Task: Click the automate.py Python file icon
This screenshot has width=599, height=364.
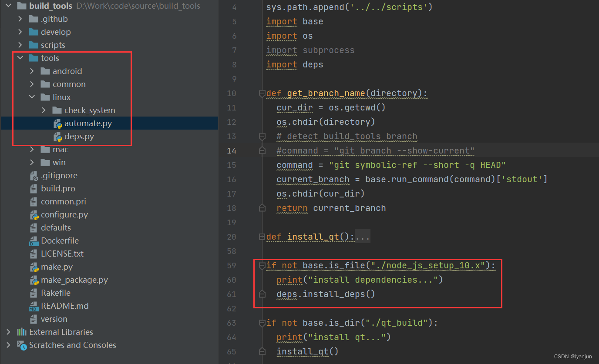Action: pyautogui.click(x=57, y=124)
